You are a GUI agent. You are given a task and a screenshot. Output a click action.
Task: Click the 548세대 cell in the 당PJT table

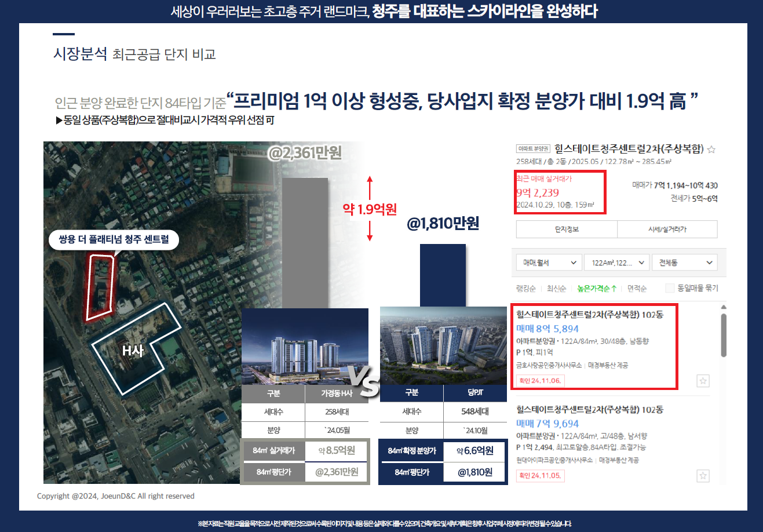pos(475,411)
